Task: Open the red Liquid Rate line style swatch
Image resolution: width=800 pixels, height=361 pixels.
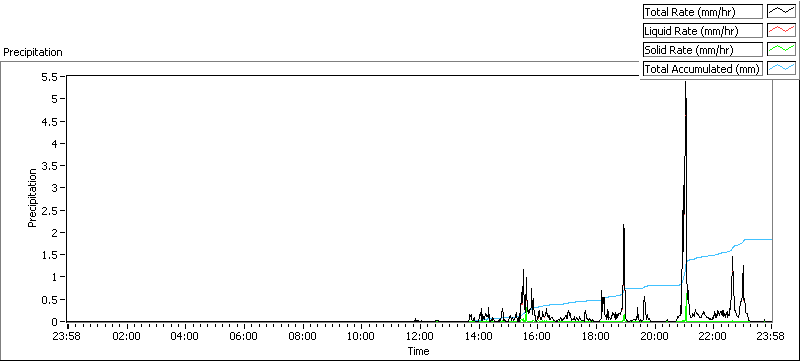Action: point(782,31)
